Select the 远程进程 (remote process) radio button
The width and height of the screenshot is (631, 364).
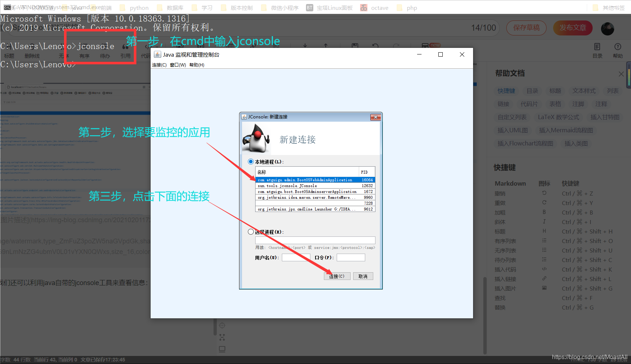click(251, 232)
